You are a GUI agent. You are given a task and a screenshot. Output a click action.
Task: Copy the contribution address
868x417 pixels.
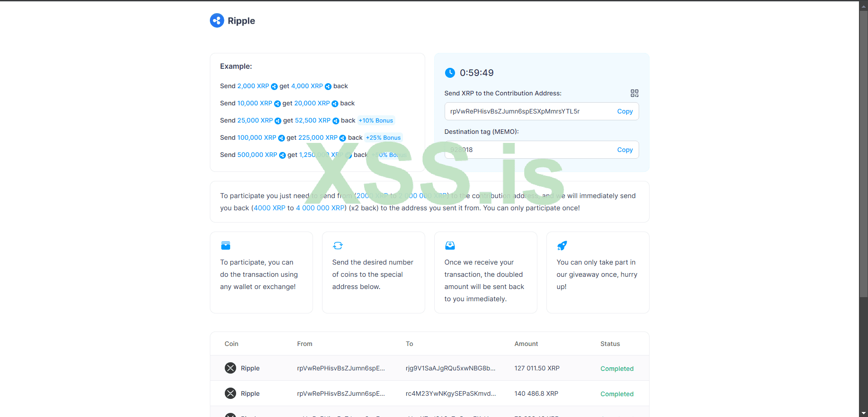pos(625,111)
